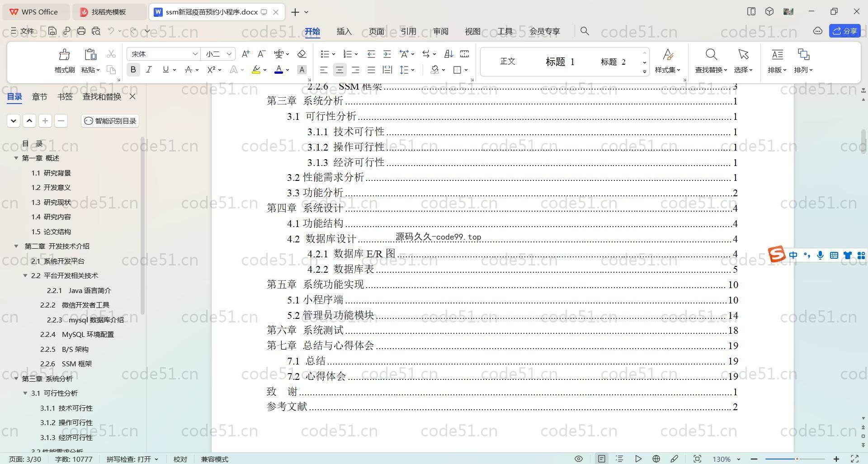Click the Distributed alignment icon
The image size is (868, 464).
(x=387, y=70)
